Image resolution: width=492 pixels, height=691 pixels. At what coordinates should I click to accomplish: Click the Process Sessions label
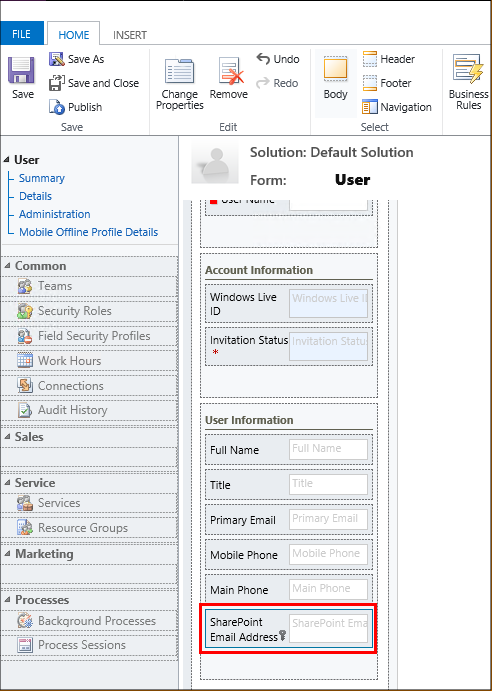(82, 645)
